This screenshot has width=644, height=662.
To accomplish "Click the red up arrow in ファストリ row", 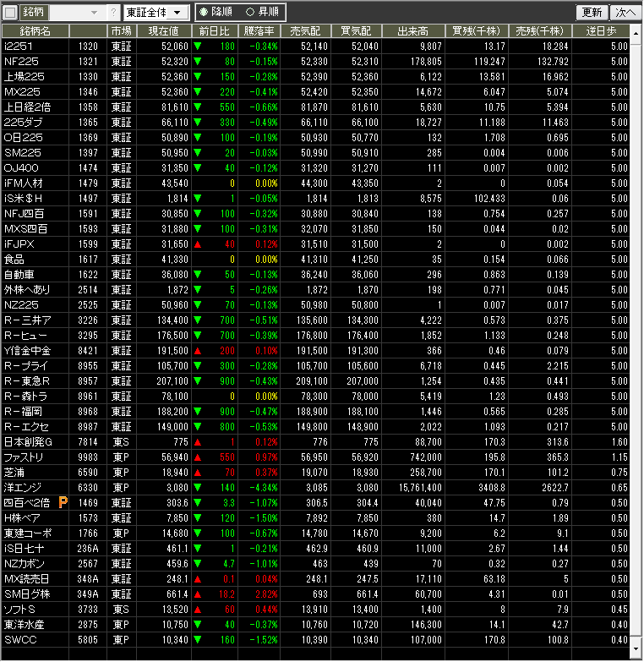I will [x=198, y=457].
